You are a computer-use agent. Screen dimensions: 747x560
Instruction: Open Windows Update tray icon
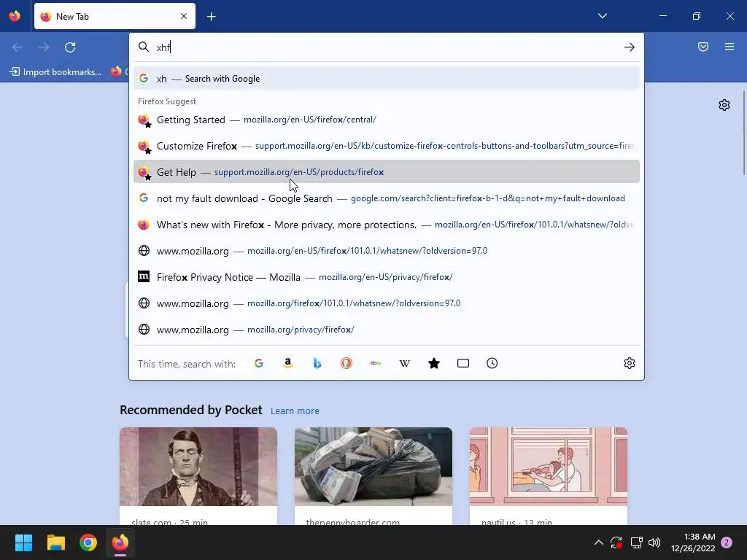616,542
